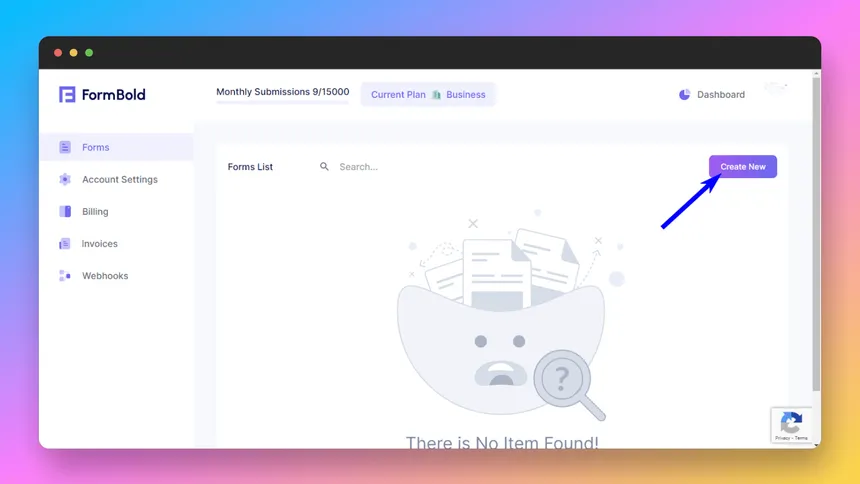Screen dimensions: 860x484
Task: Click the reCAPTCHA badge logo
Action: pos(791,421)
